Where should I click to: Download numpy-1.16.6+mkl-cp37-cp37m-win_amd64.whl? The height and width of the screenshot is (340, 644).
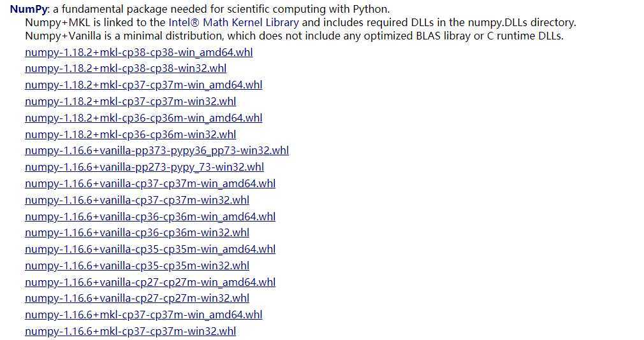[143, 315]
